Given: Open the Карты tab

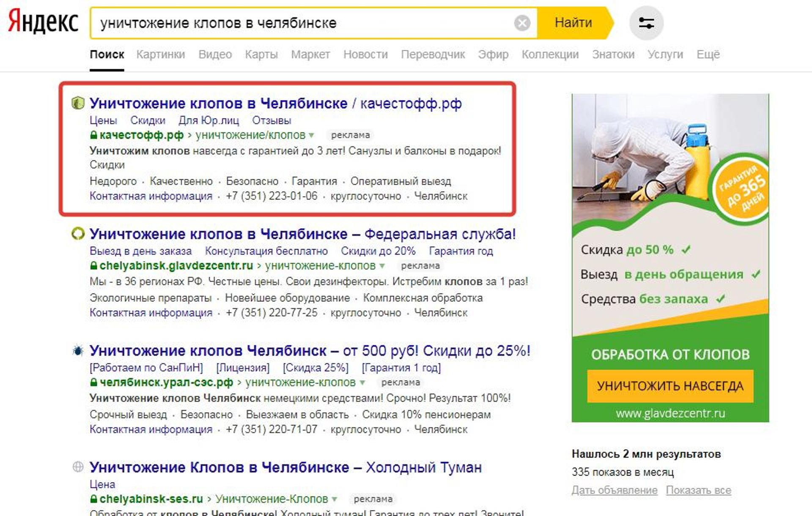Looking at the screenshot, I should coord(261,55).
